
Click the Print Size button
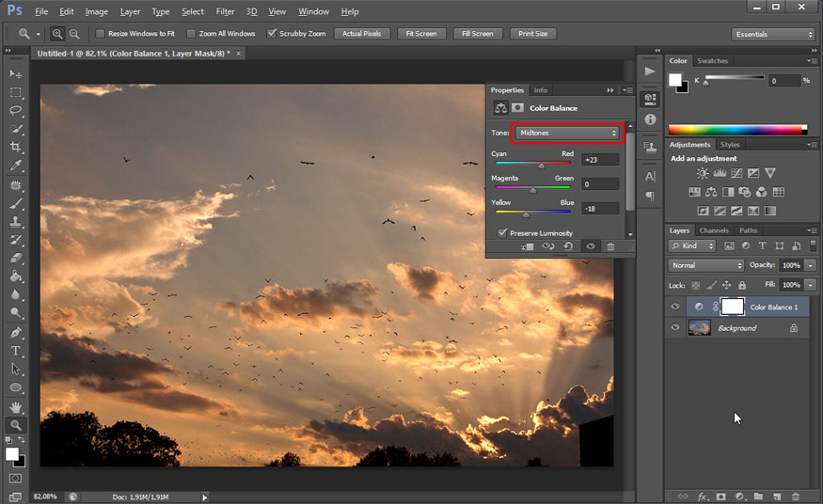click(533, 34)
